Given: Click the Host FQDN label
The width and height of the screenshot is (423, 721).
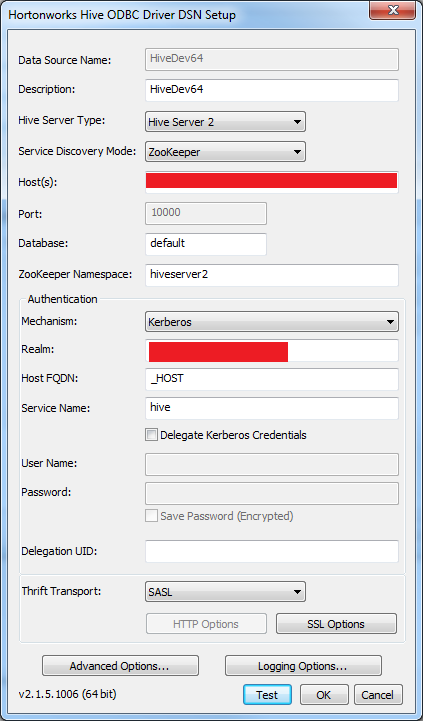Looking at the screenshot, I should [x=50, y=378].
